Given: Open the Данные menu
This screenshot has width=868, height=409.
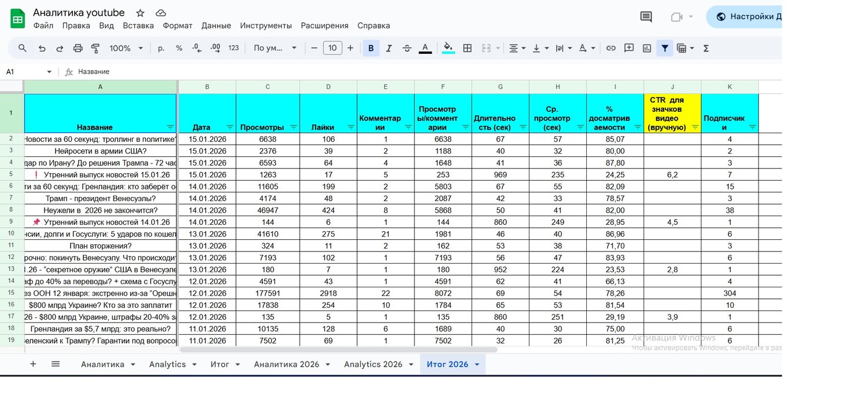Looking at the screenshot, I should pyautogui.click(x=216, y=25).
